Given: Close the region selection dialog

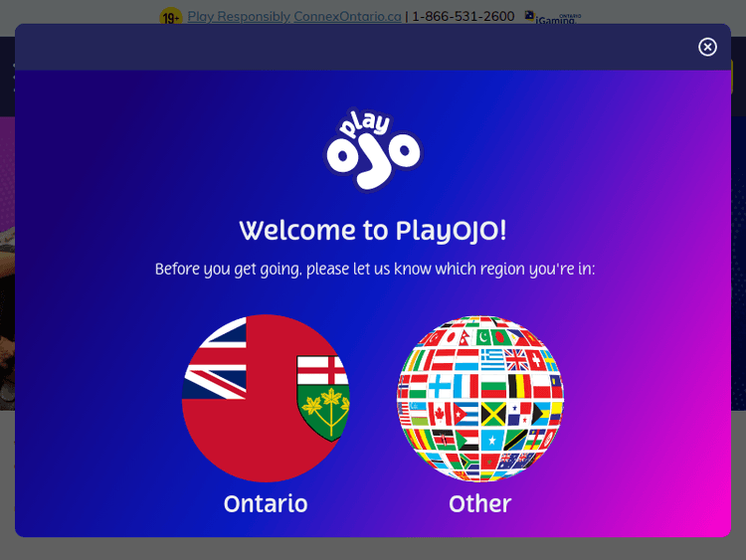Looking at the screenshot, I should tap(707, 47).
